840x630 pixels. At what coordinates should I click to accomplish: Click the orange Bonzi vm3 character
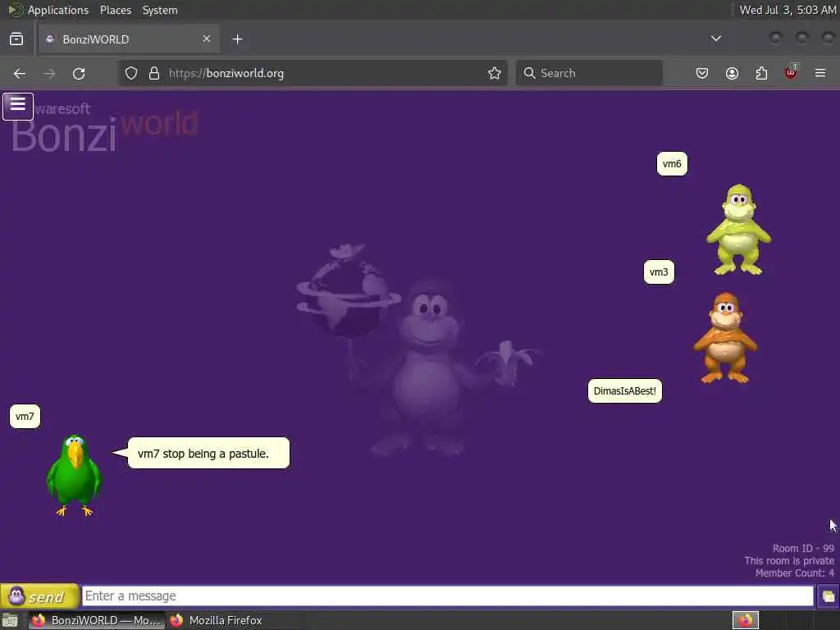click(x=725, y=338)
